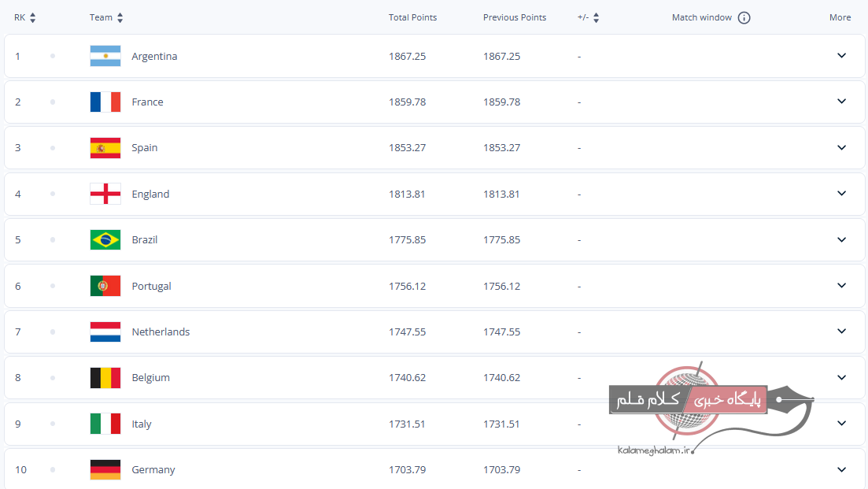
Task: Open Netherlands team name
Action: [x=161, y=332]
